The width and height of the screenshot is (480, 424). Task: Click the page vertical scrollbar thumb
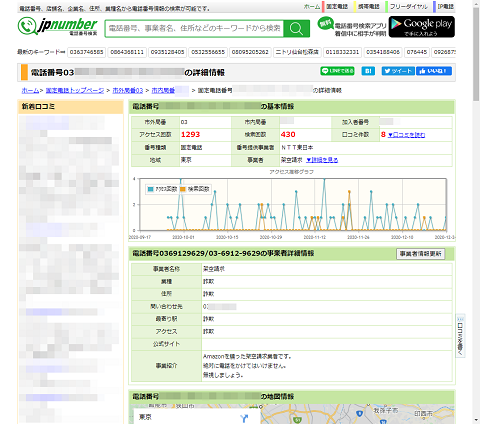coord(476,54)
